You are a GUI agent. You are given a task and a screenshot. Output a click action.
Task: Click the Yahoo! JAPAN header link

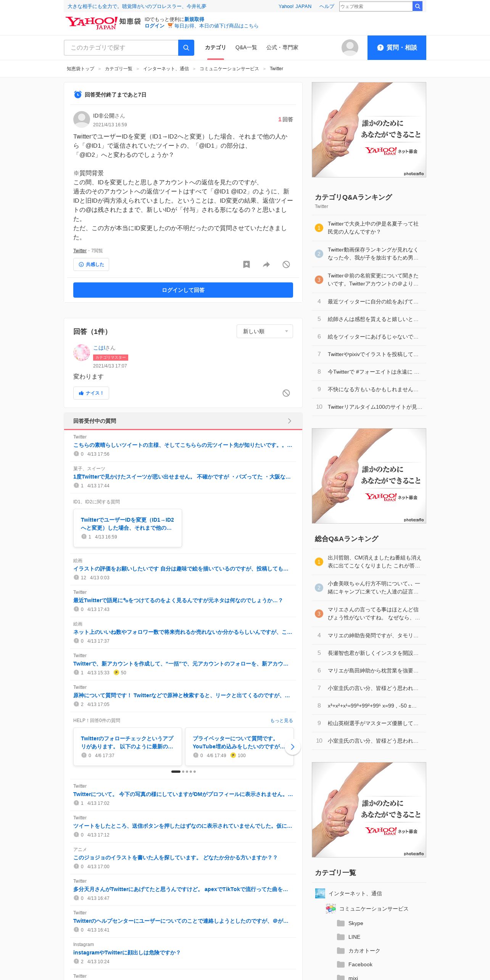(295, 6)
